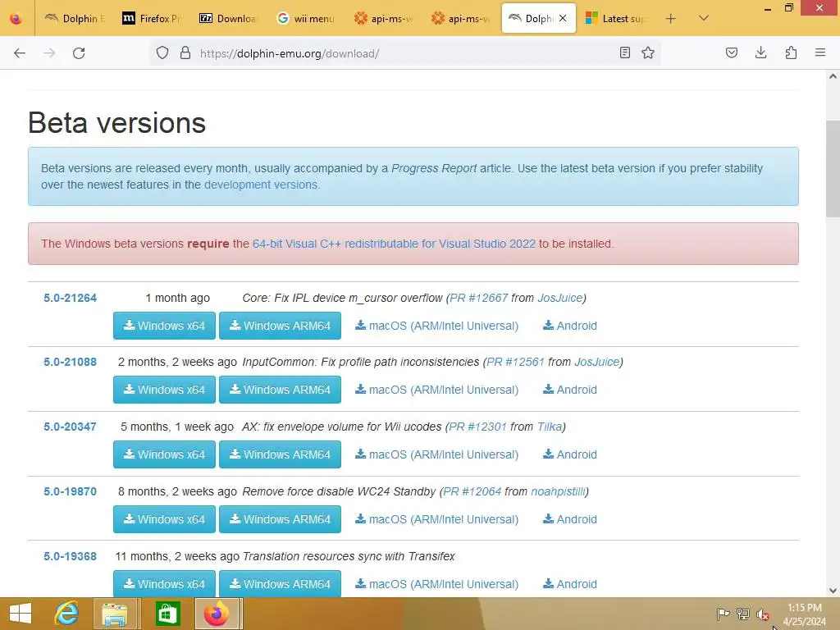
Task: Download 5.0-21264 Android build
Action: (570, 326)
